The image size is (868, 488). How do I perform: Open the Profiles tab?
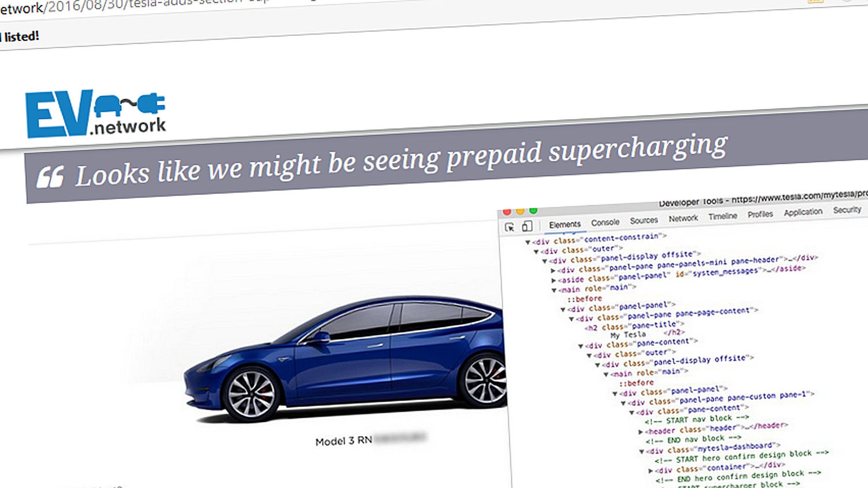[760, 214]
